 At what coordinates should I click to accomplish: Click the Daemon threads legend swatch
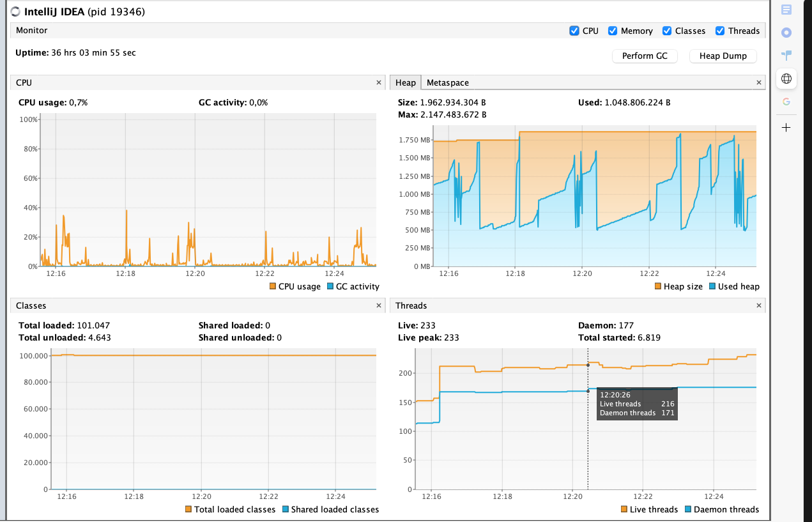(687, 509)
